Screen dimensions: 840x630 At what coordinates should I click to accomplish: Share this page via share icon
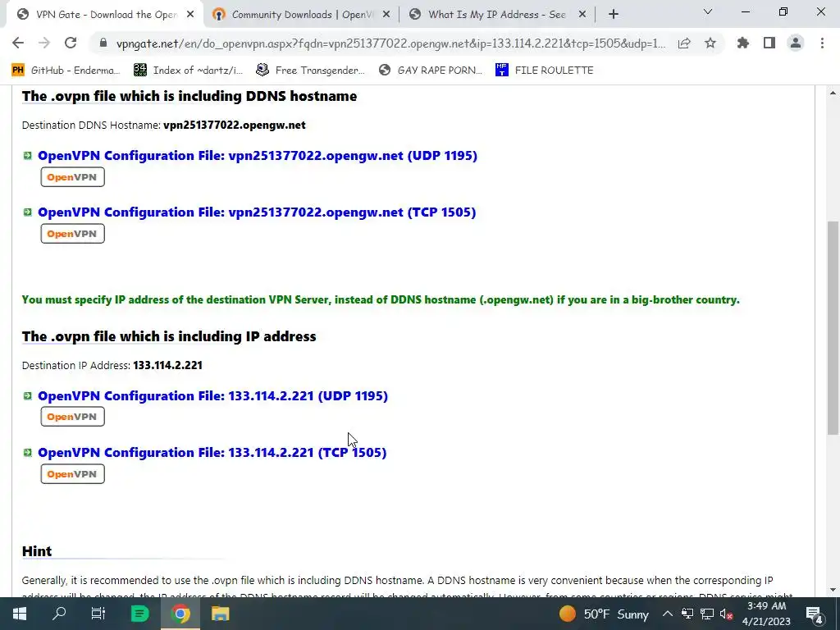[684, 43]
